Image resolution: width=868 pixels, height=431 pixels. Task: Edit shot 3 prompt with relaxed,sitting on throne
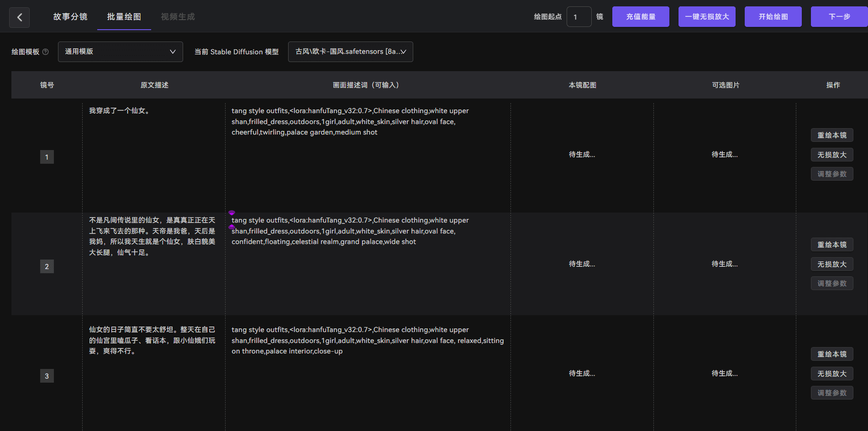click(368, 340)
